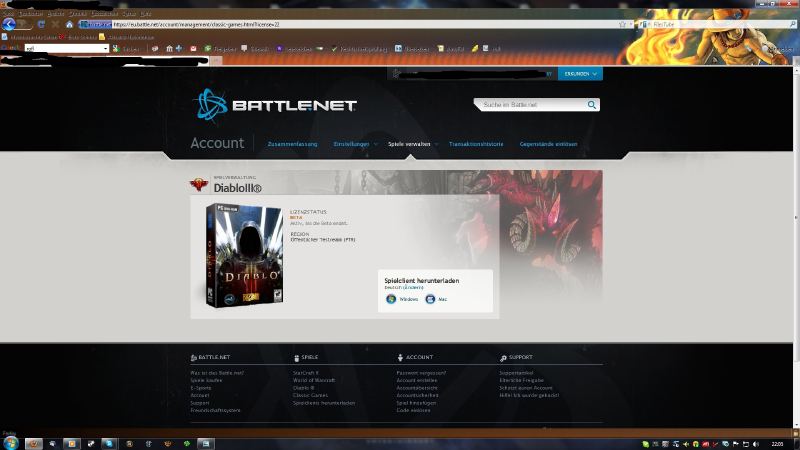This screenshot has width=800, height=450.
Task: Click the Account footer heading icon
Action: click(x=400, y=358)
